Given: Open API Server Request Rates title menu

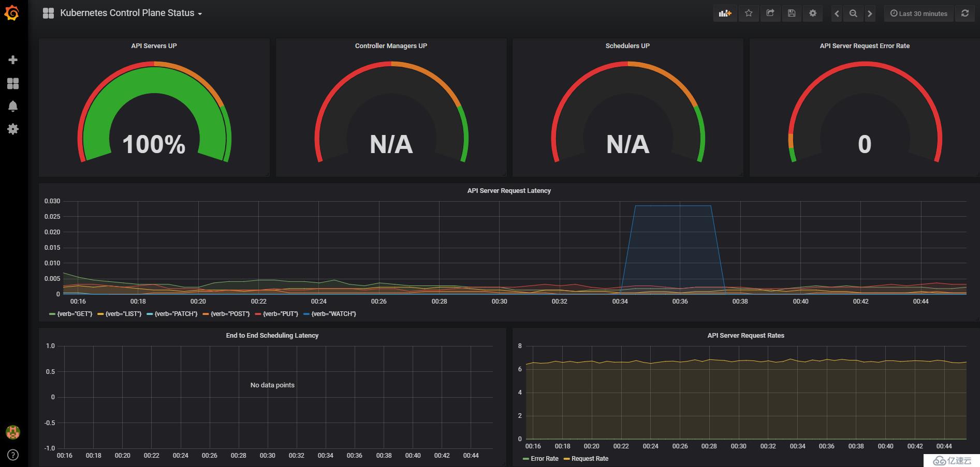Looking at the screenshot, I should [746, 336].
